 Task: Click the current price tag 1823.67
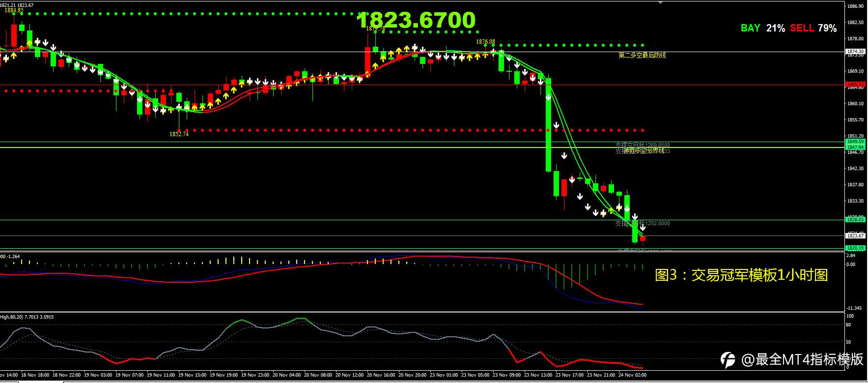tap(855, 236)
